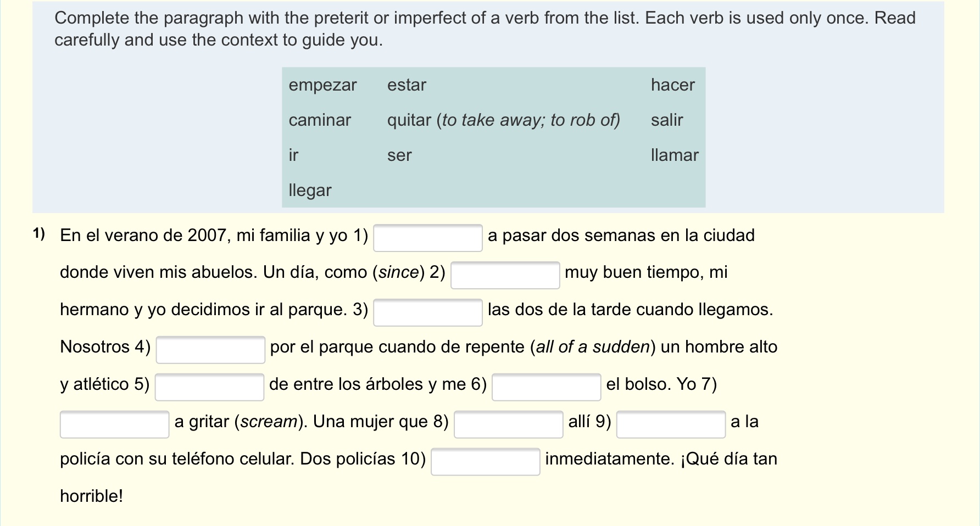Viewport: 980px width, 526px height.
Task: Click the verb "ir" in the list
Action: 293,155
